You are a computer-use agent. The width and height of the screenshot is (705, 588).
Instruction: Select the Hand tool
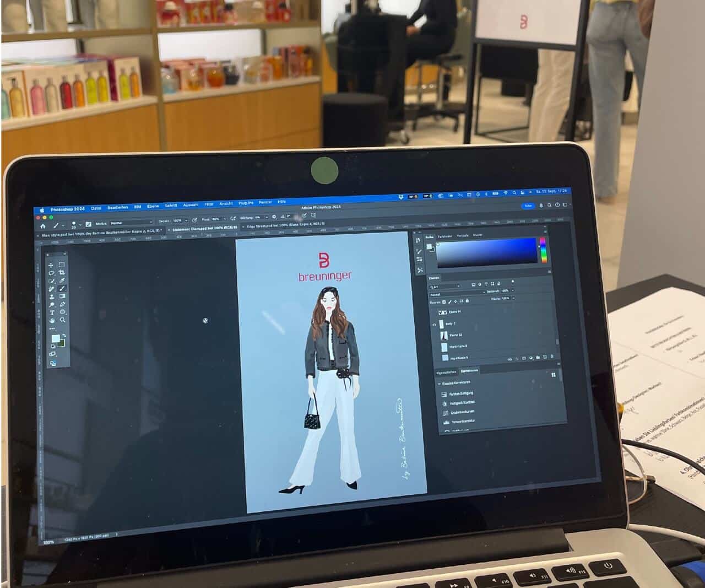click(x=52, y=320)
